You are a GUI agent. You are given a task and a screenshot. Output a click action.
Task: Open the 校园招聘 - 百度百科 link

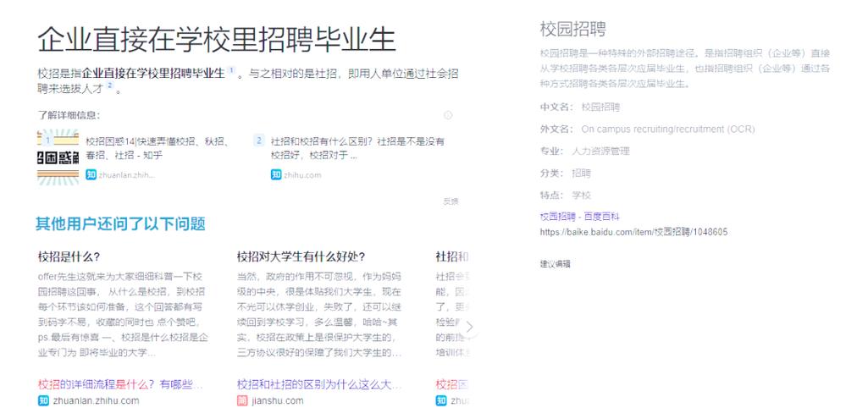click(x=579, y=217)
